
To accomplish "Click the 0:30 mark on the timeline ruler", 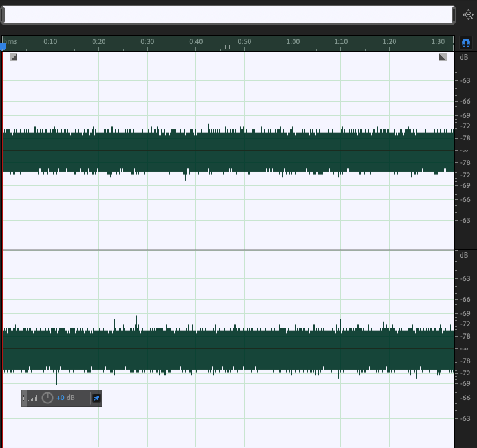I will click(x=148, y=42).
